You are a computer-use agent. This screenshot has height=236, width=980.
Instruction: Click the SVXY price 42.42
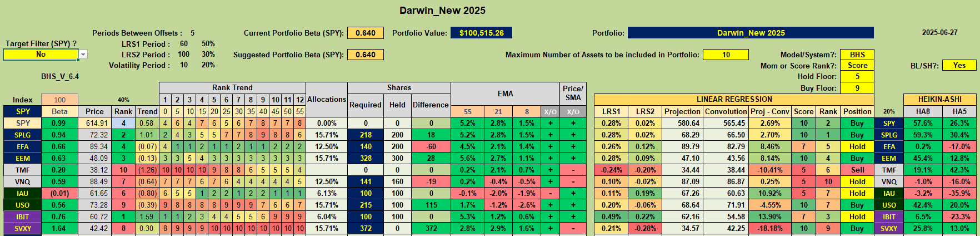coord(95,228)
